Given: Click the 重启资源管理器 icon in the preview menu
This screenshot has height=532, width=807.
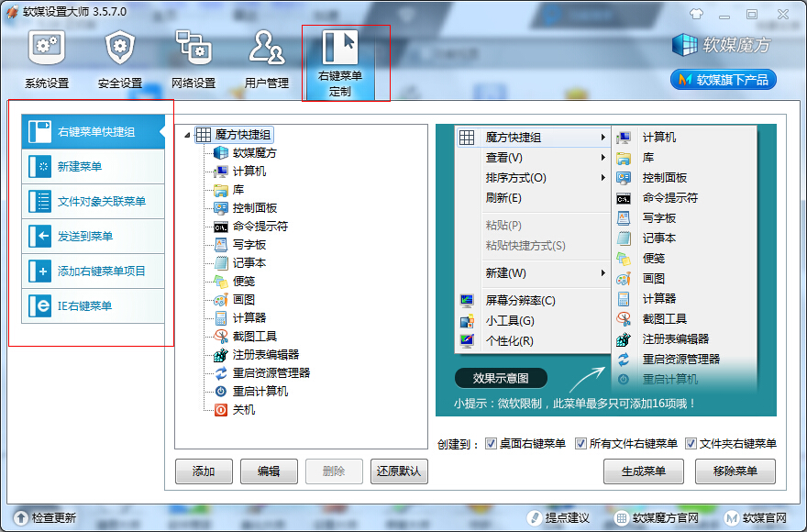Looking at the screenshot, I should pyautogui.click(x=683, y=361).
